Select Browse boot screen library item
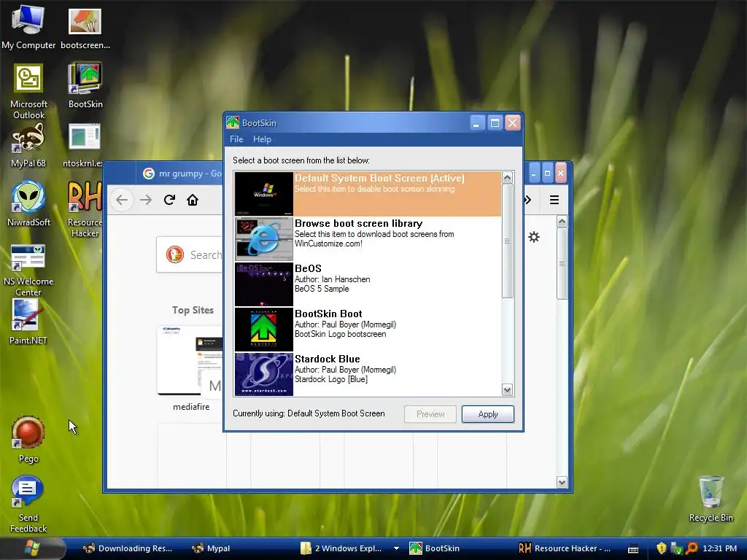The image size is (747, 560). pyautogui.click(x=368, y=239)
